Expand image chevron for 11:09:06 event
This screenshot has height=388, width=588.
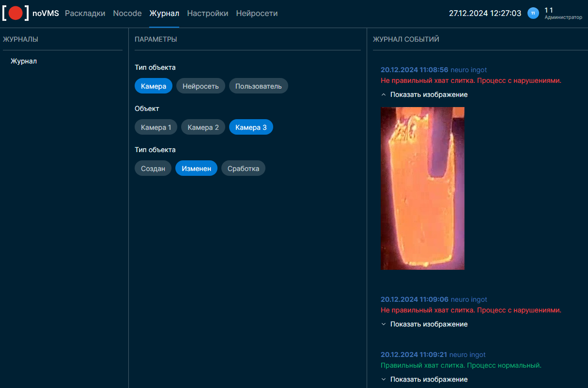(384, 324)
